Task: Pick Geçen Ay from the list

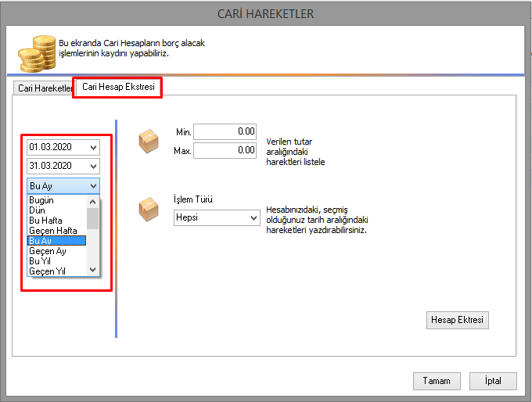Action: click(47, 251)
